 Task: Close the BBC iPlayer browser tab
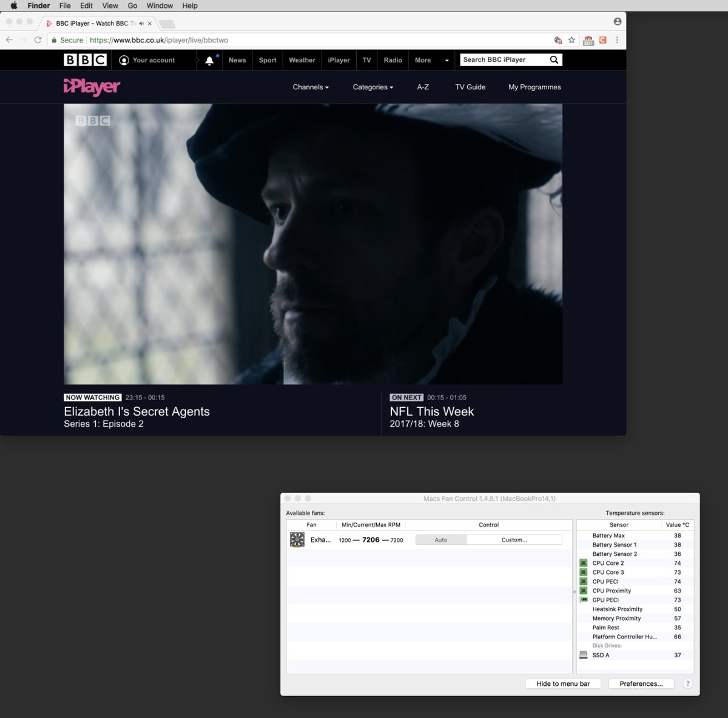tap(150, 23)
